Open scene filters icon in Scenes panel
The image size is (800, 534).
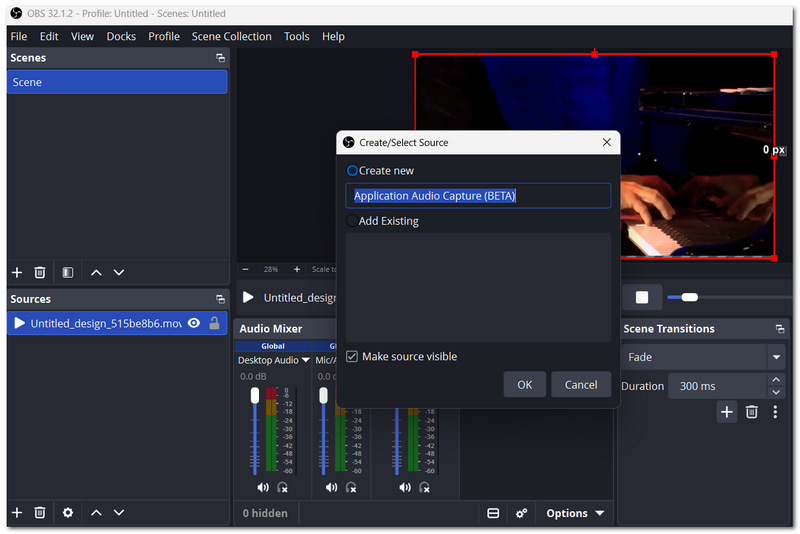pyautogui.click(x=68, y=272)
